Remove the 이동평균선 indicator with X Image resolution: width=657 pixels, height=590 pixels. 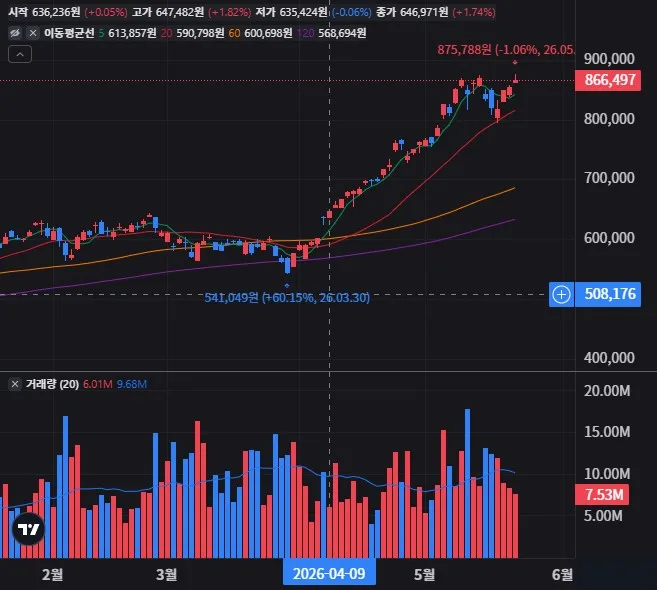point(33,33)
